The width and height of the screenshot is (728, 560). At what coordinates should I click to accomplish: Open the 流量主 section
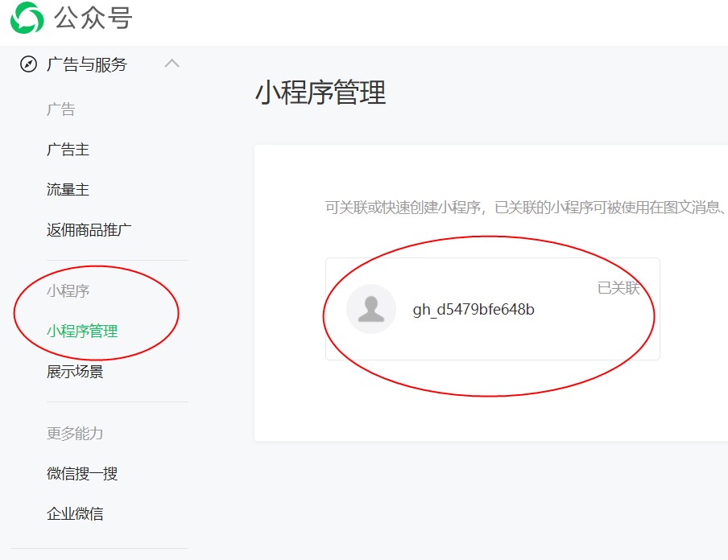click(x=68, y=189)
